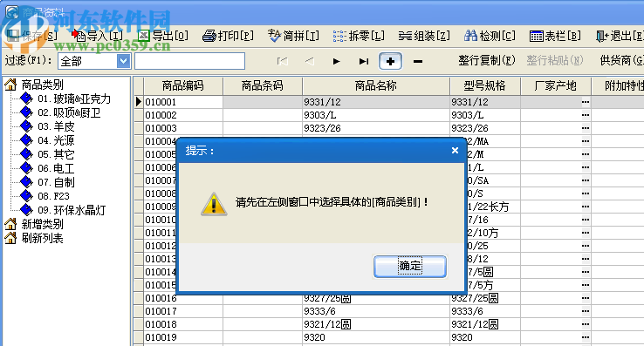Select product name cell 9333/6
This screenshot has height=346, width=644.
tap(376, 311)
